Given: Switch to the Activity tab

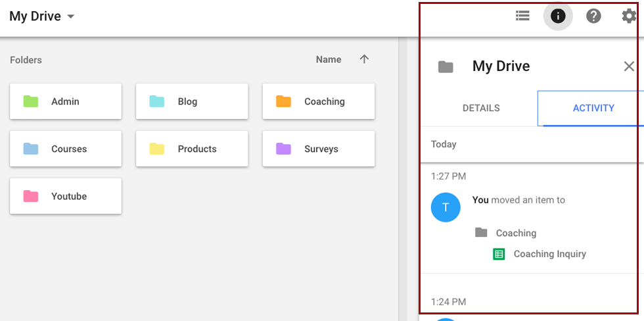Looking at the screenshot, I should pyautogui.click(x=593, y=108).
